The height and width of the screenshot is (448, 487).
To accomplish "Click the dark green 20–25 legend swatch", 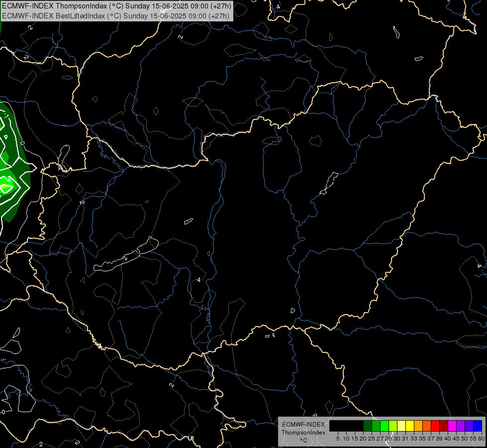I will (368, 426).
